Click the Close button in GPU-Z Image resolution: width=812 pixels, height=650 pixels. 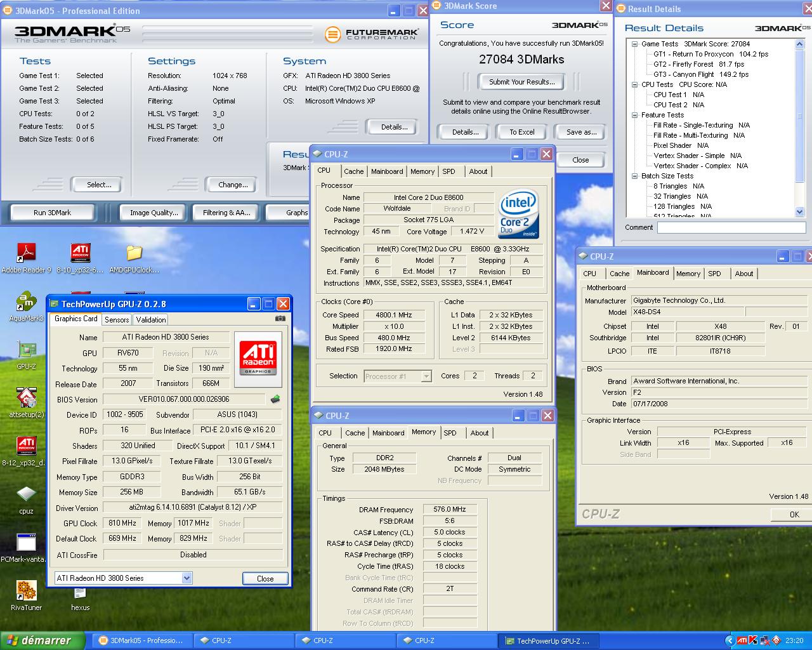pos(265,578)
